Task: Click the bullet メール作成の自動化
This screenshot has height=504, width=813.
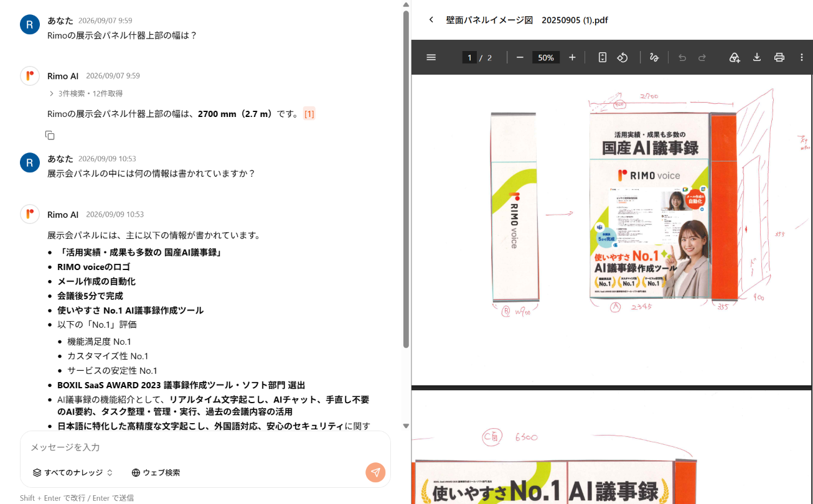Action: tap(96, 281)
